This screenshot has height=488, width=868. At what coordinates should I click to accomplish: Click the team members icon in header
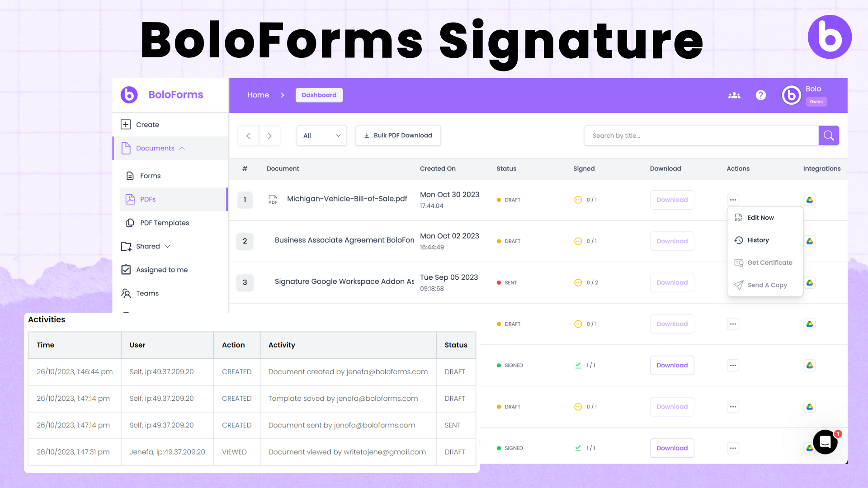734,95
